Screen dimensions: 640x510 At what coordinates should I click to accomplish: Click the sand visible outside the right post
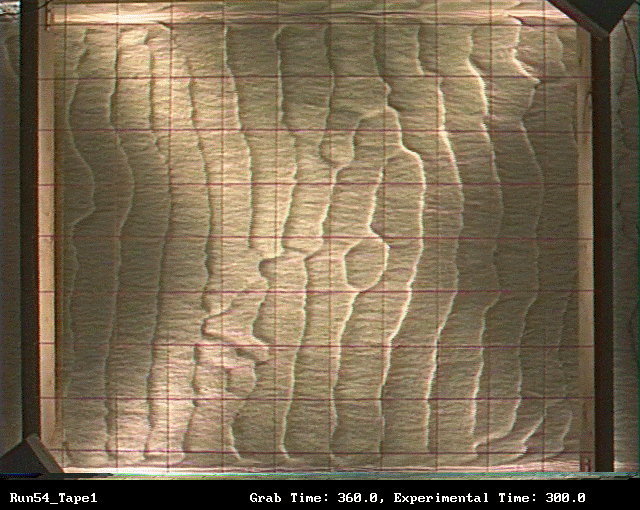[626, 250]
